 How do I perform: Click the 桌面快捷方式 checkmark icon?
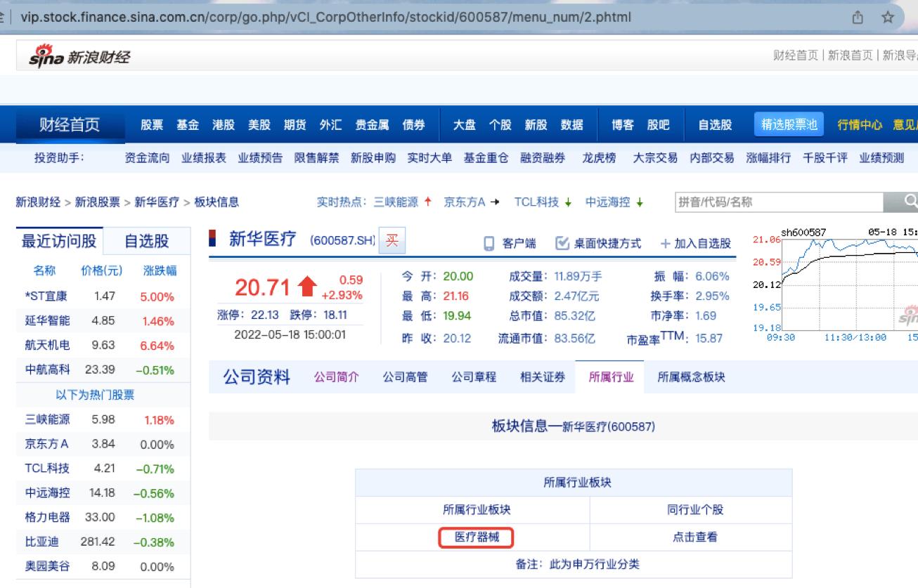(561, 242)
